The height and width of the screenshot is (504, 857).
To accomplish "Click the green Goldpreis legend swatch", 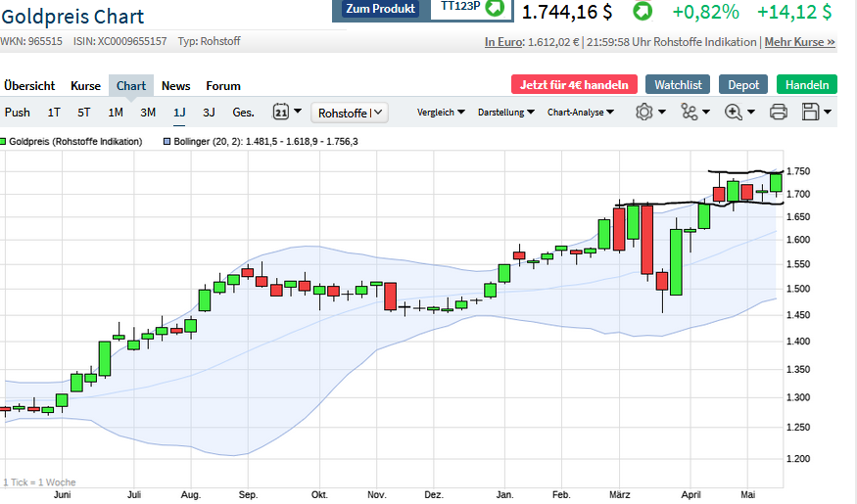I will [x=4, y=142].
